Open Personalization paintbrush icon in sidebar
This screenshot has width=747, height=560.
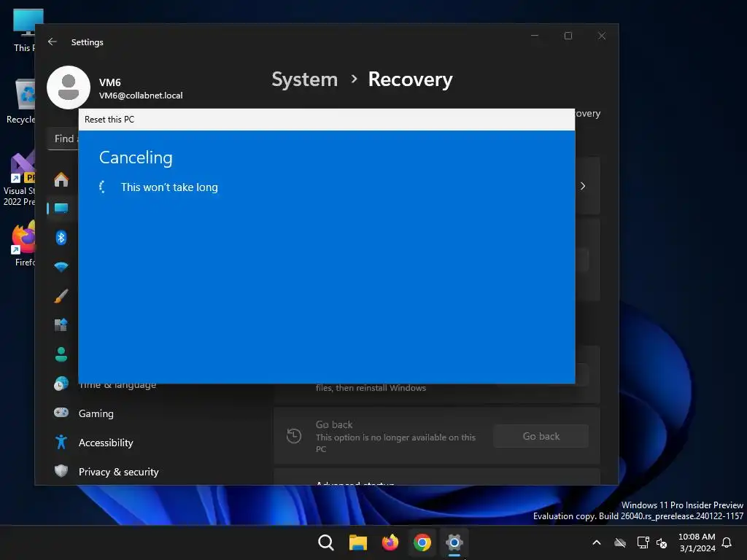61,296
